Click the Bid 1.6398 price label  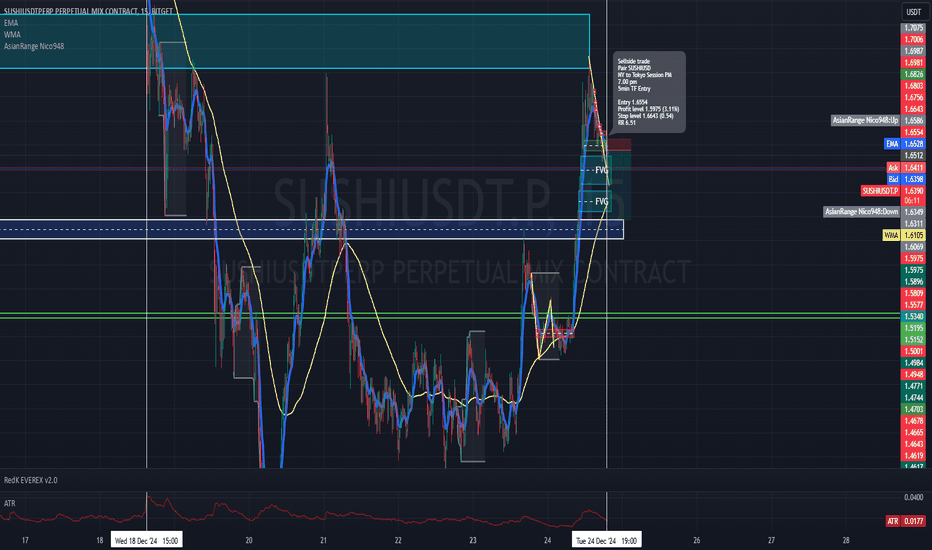click(906, 179)
